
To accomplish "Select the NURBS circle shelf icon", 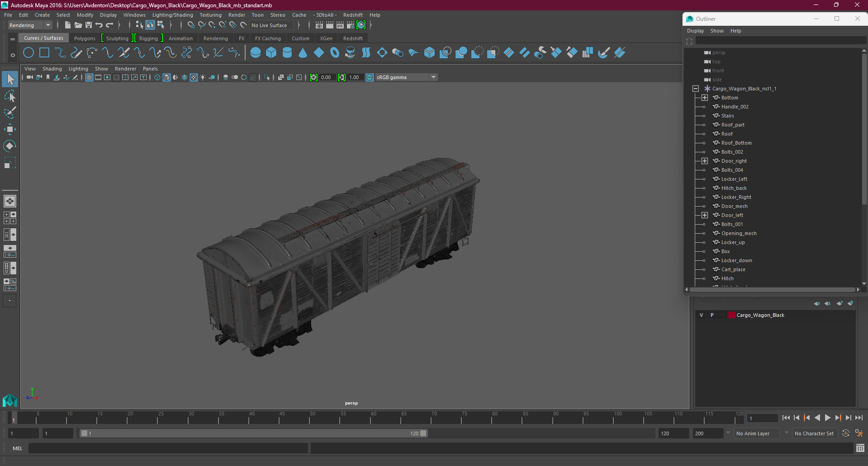I will coord(28,53).
